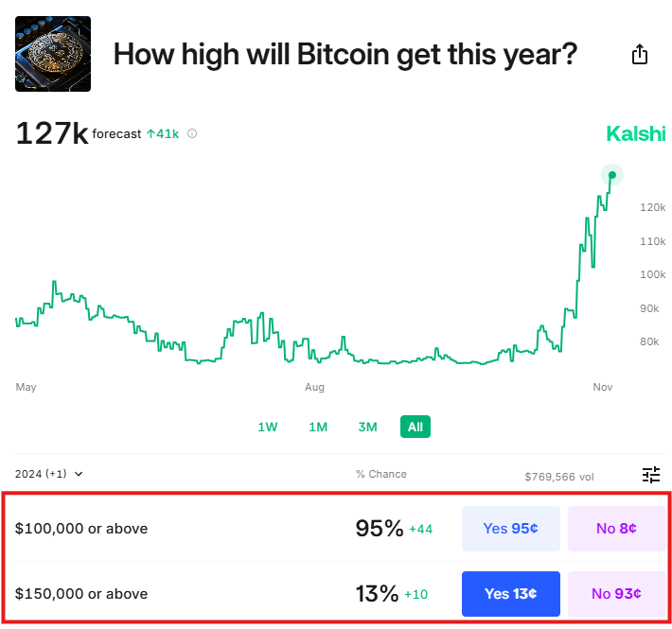Open the $100,000 or above market row
The height and width of the screenshot is (629, 672).
tap(81, 529)
